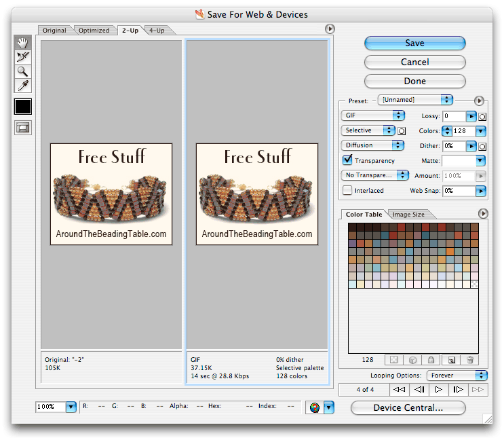Select the Color Table tab
504x438 pixels.
coord(364,215)
